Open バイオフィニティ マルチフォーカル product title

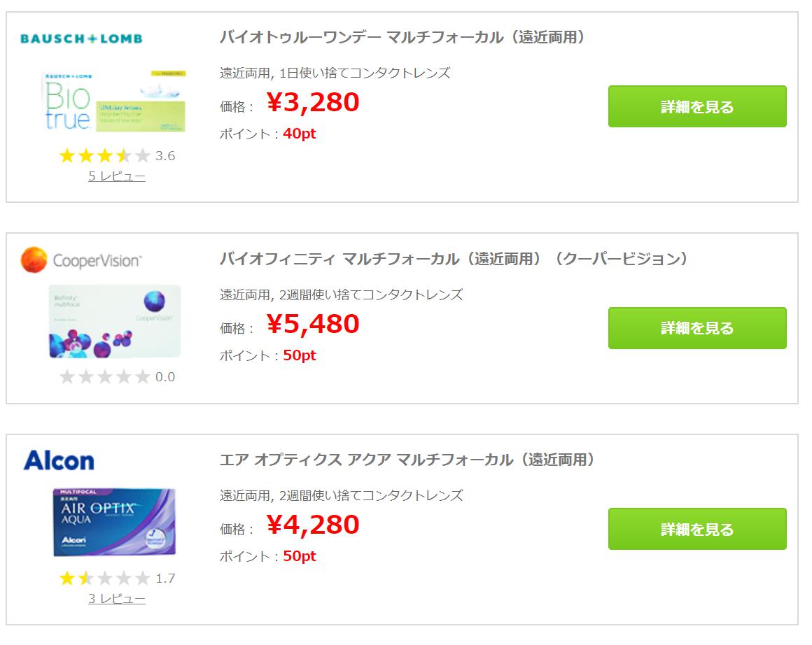pyautogui.click(x=454, y=258)
